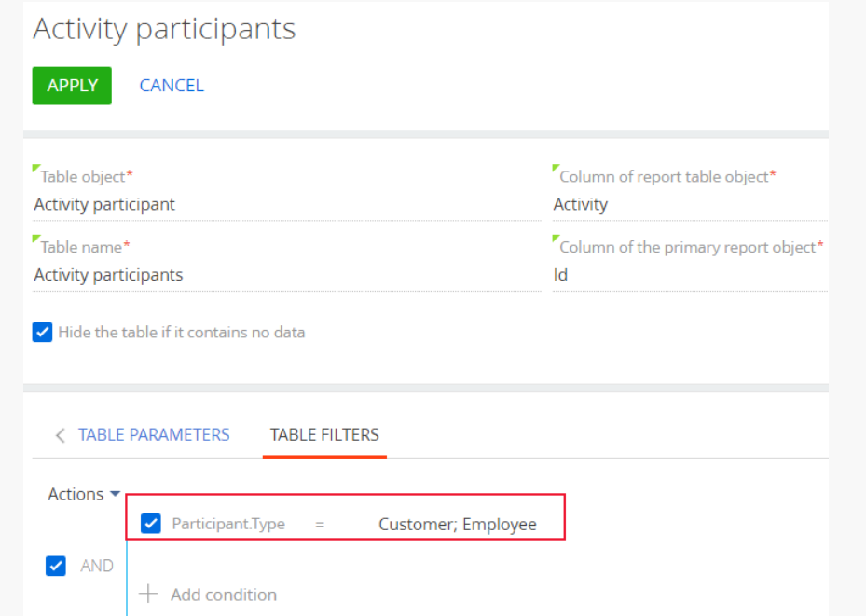Click marker on Column of report table object

click(x=557, y=168)
